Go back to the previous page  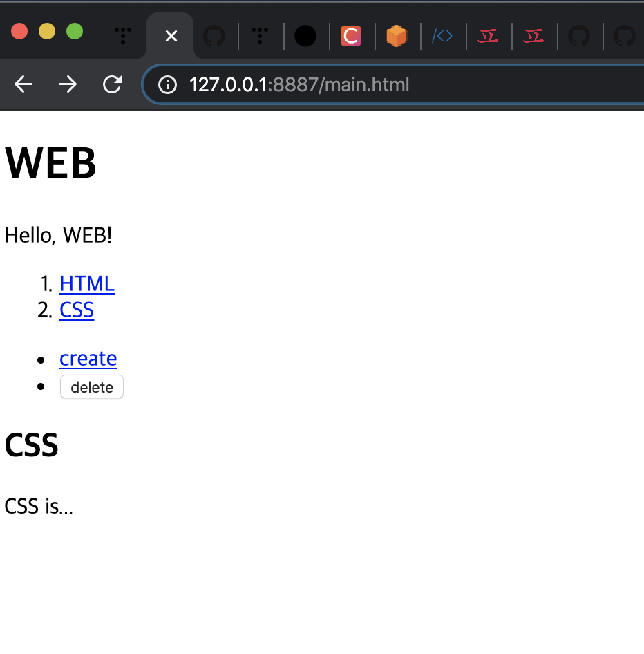click(x=23, y=84)
